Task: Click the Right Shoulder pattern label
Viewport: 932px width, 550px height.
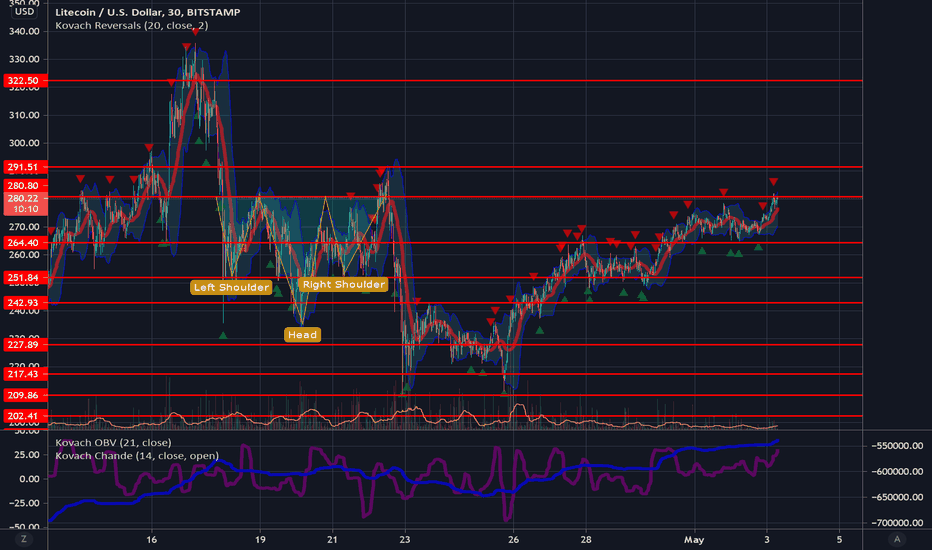Action: click(344, 284)
